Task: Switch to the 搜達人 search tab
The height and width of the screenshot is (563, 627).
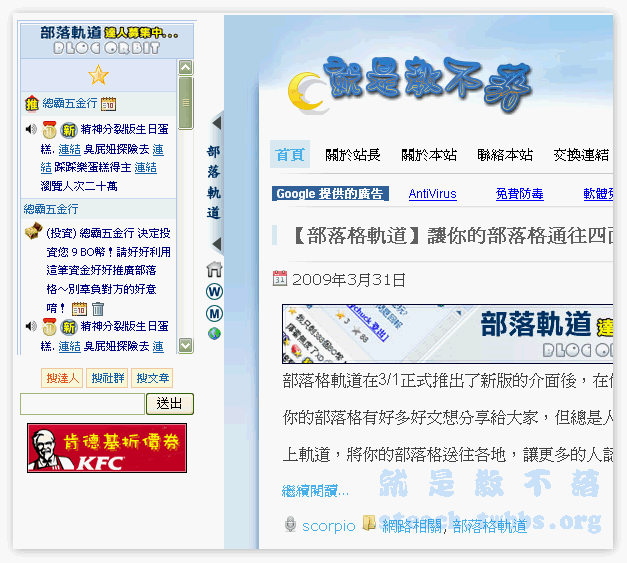Action: (62, 378)
